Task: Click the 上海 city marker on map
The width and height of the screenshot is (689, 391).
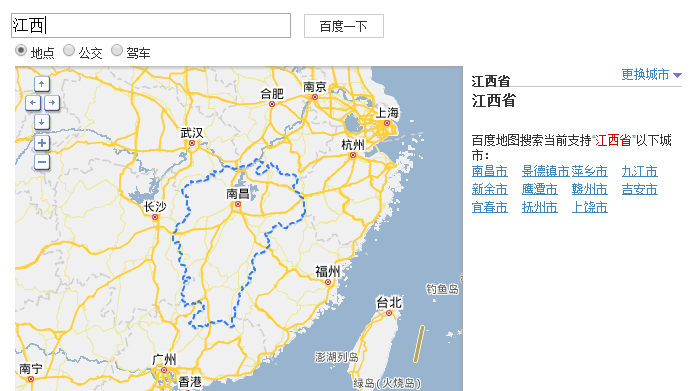Action: (387, 123)
